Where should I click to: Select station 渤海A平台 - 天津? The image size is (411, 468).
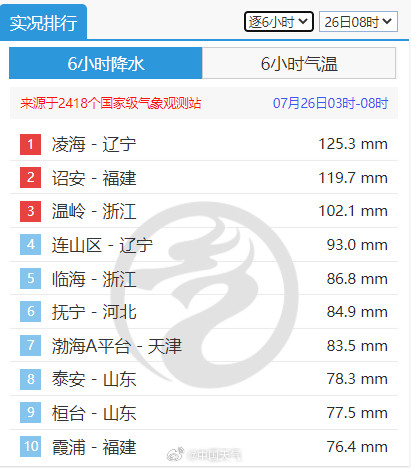[x=117, y=346]
